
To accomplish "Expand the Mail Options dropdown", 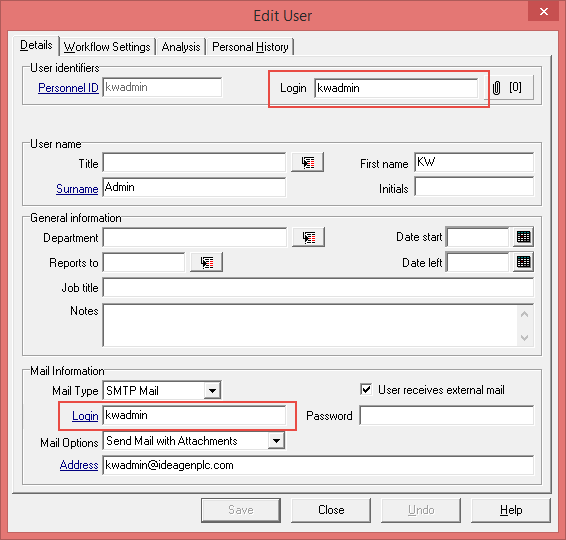I will point(276,441).
